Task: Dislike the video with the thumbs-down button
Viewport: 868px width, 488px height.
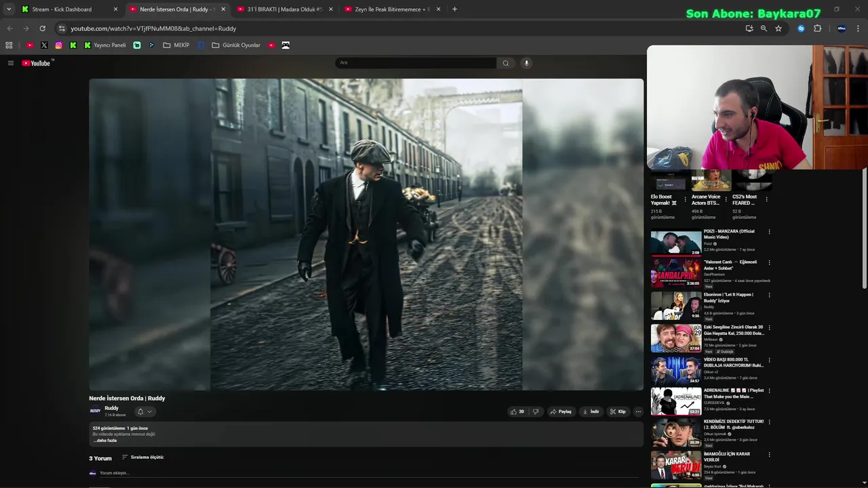Action: click(536, 411)
